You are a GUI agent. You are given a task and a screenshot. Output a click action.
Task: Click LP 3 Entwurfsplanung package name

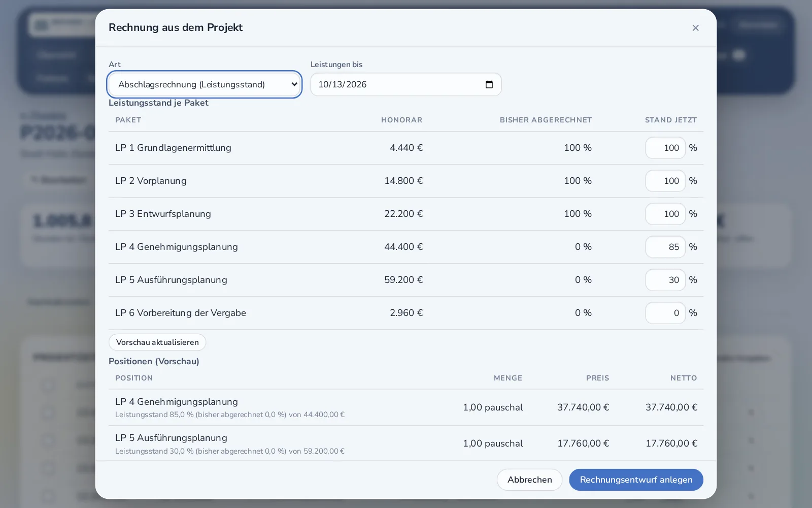pyautogui.click(x=163, y=214)
